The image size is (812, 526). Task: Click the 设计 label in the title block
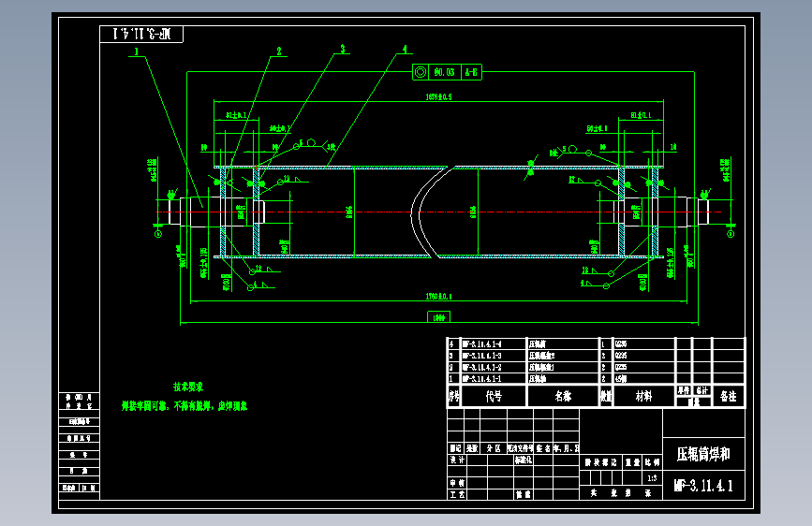pos(457,460)
